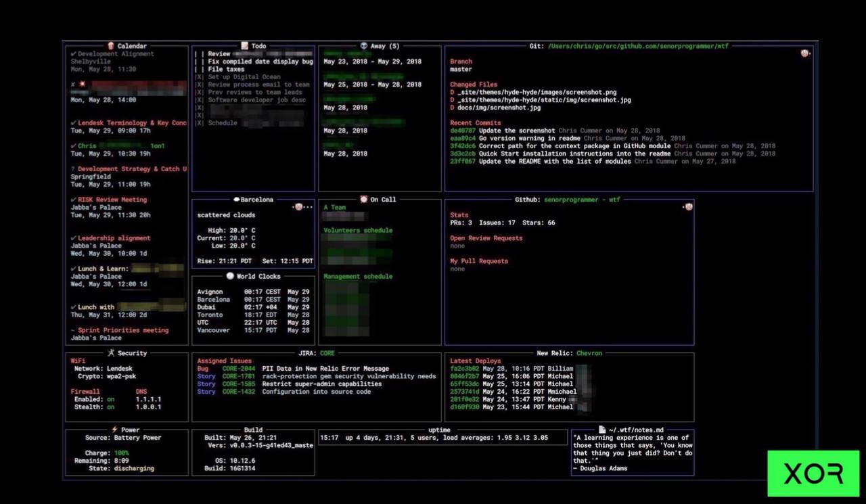Click the document icon beside notes.md title
The width and height of the screenshot is (866, 504).
[602, 430]
